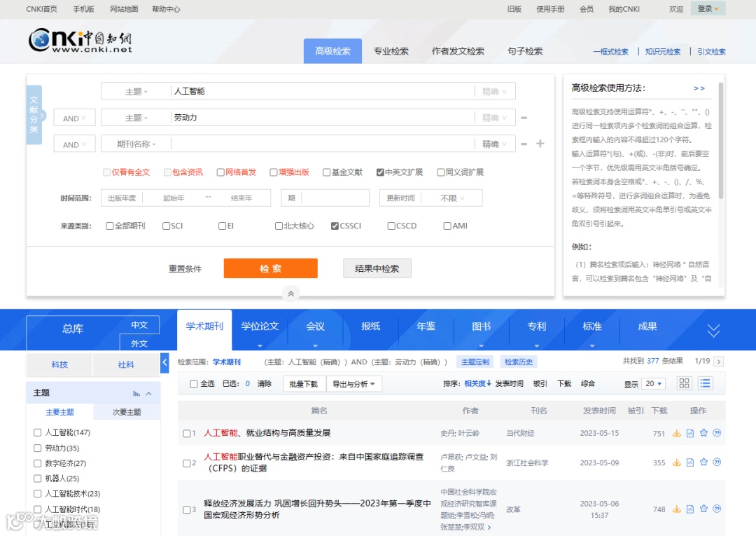Remove the 劳动力 search condition row
This screenshot has width=756, height=536.
tap(524, 118)
